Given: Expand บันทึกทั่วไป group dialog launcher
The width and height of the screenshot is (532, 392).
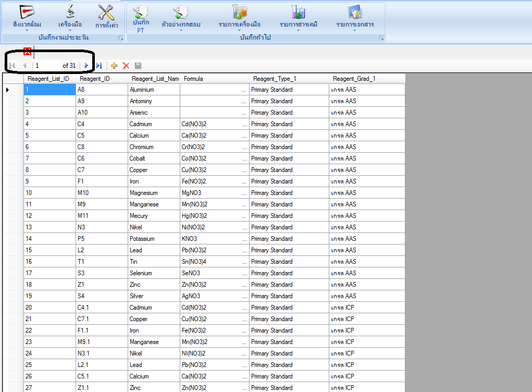Looking at the screenshot, I should pyautogui.click(x=381, y=38).
